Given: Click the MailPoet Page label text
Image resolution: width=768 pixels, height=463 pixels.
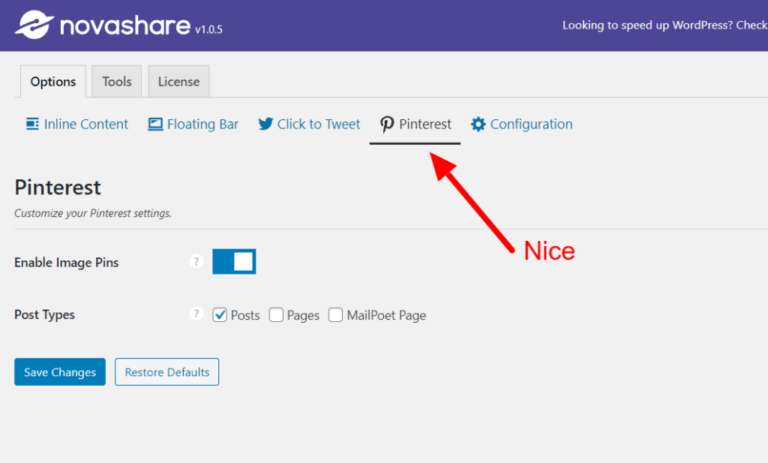Looking at the screenshot, I should (386, 316).
